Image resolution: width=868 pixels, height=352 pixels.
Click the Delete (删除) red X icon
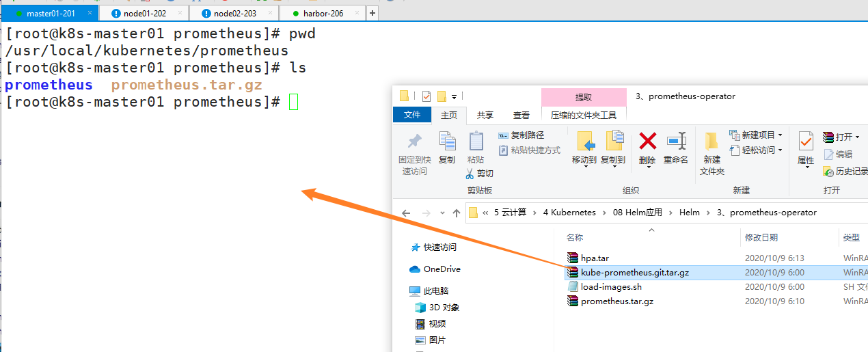coord(647,141)
